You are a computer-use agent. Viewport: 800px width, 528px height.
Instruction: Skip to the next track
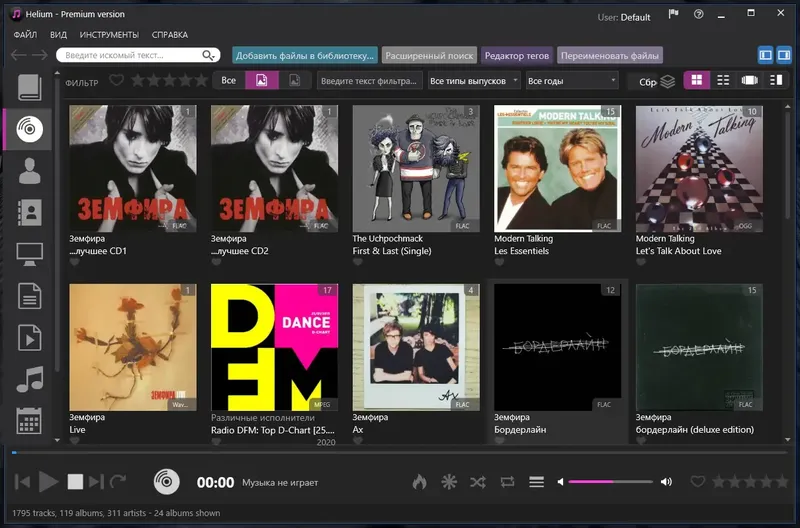click(96, 482)
